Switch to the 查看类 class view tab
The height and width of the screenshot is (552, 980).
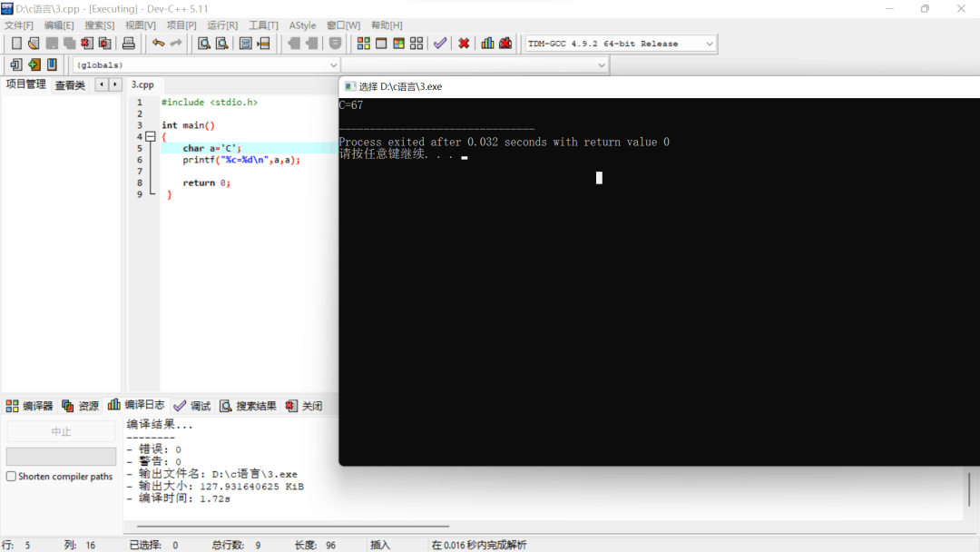point(70,85)
